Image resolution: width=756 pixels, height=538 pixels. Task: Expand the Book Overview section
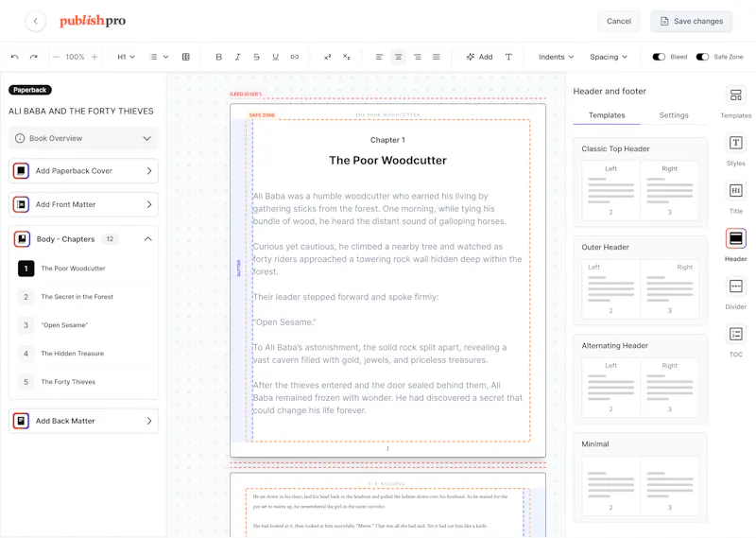coord(83,138)
